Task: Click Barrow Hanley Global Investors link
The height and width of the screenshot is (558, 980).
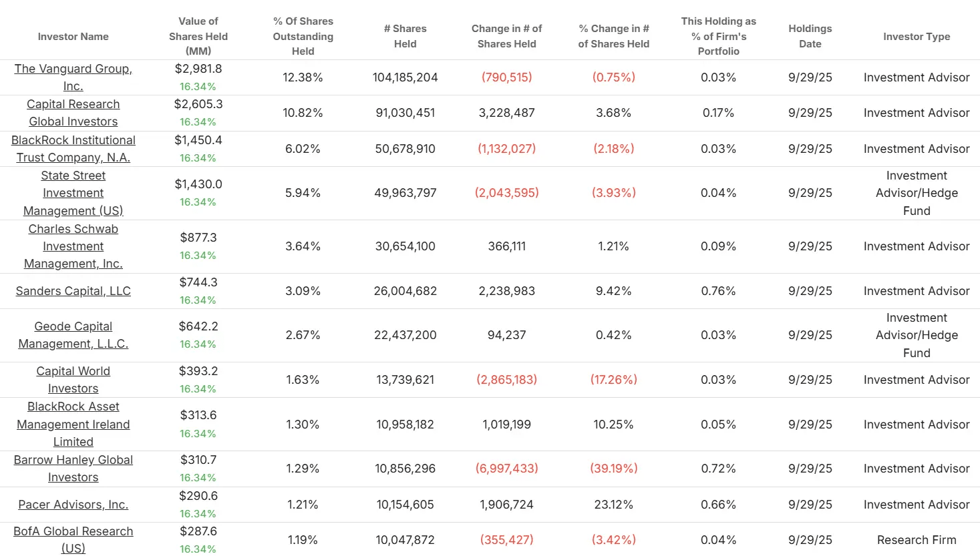Action: [73, 469]
